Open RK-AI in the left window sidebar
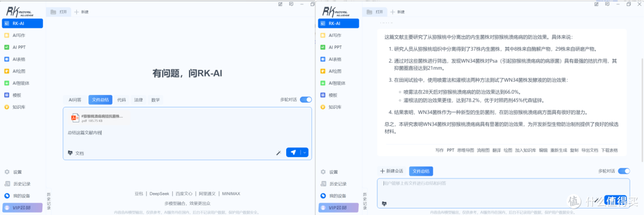Viewport: 644px width, 215px height. [x=23, y=23]
